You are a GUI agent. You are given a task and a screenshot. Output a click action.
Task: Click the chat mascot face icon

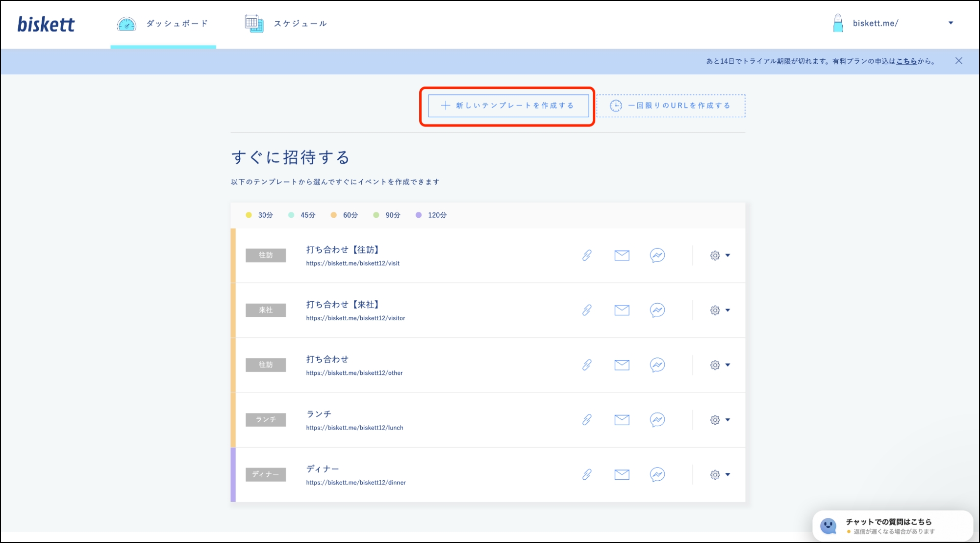pyautogui.click(x=829, y=526)
